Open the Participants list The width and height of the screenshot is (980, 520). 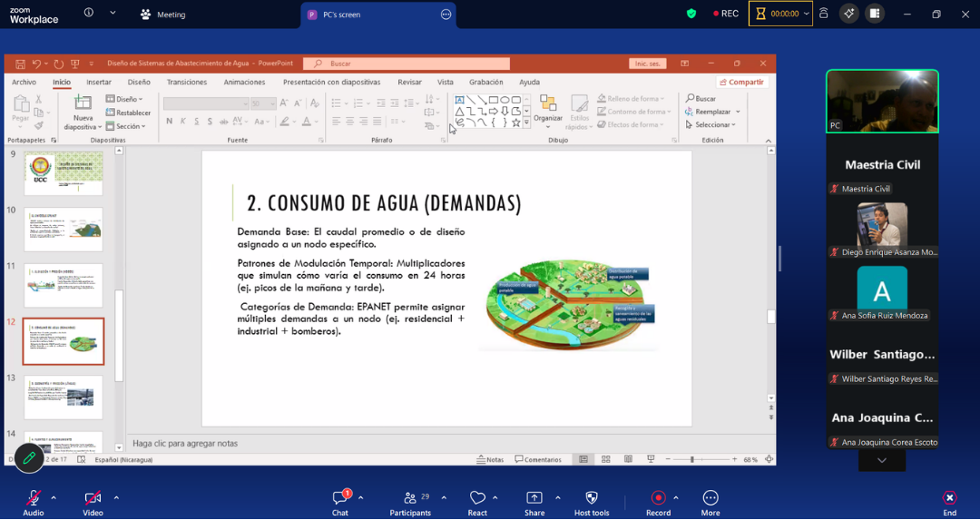pos(410,499)
